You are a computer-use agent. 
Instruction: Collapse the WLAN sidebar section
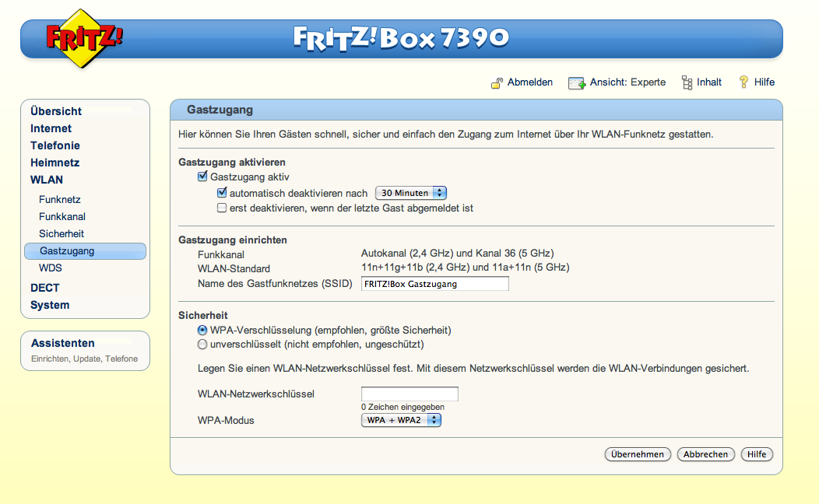point(47,180)
